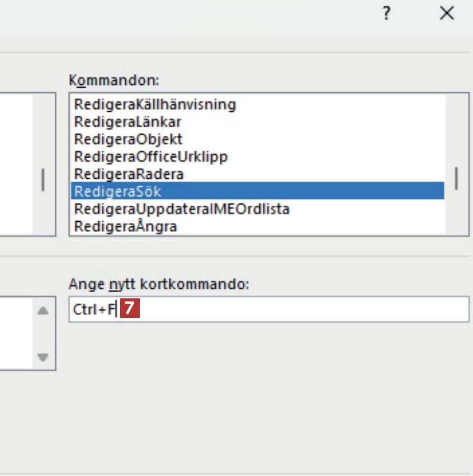Select the RedigeraRadera command
Screen dimensions: 473x476
(129, 174)
